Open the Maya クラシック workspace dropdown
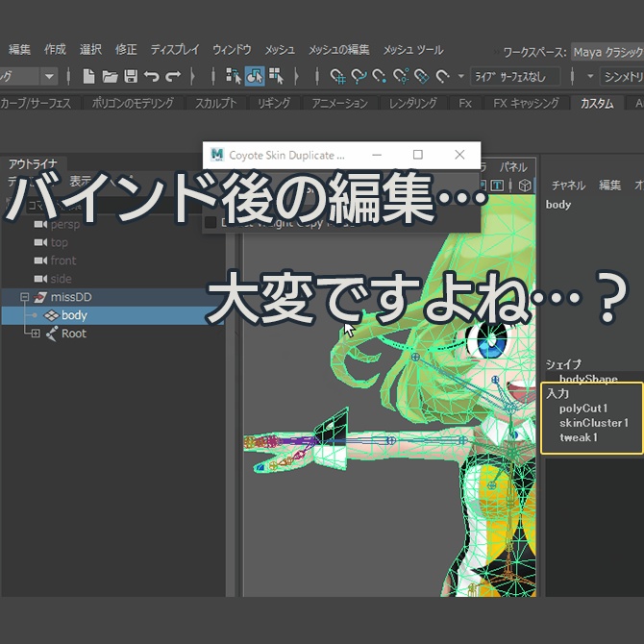644x644 pixels. point(607,52)
